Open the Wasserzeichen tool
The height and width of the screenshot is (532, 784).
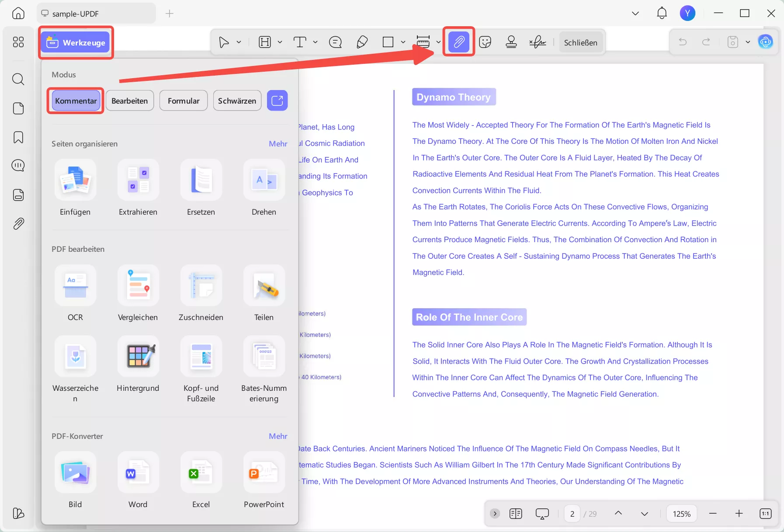point(75,369)
